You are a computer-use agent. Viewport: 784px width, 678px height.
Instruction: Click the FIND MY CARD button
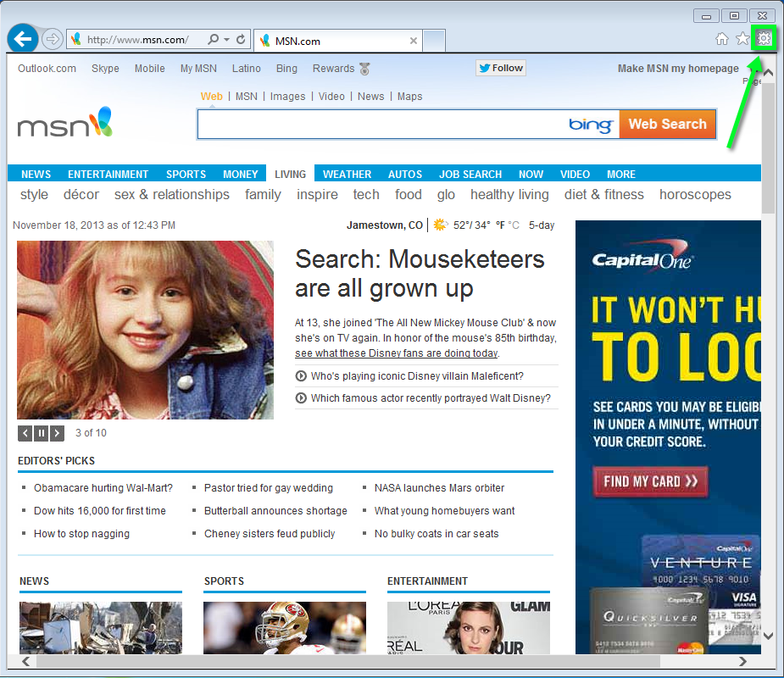point(650,481)
